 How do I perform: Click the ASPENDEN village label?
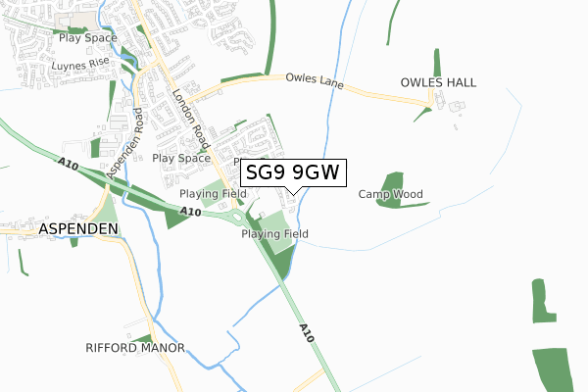78,228
